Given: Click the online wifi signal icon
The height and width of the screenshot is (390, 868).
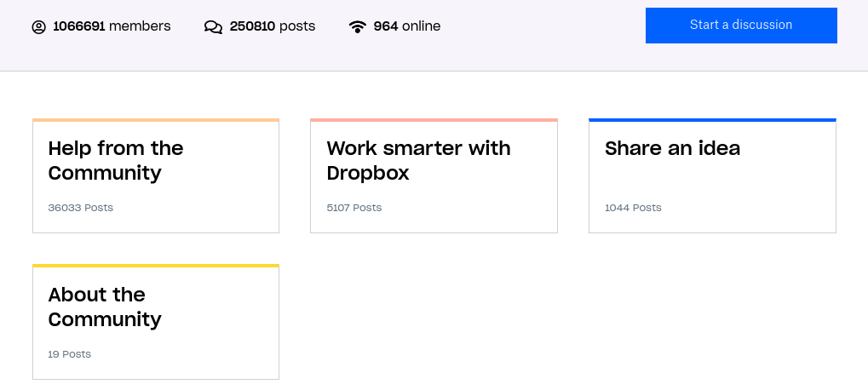Looking at the screenshot, I should tap(358, 26).
